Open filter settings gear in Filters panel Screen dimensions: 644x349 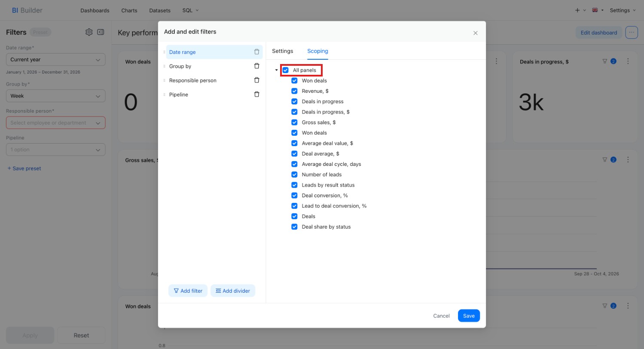[x=89, y=32]
